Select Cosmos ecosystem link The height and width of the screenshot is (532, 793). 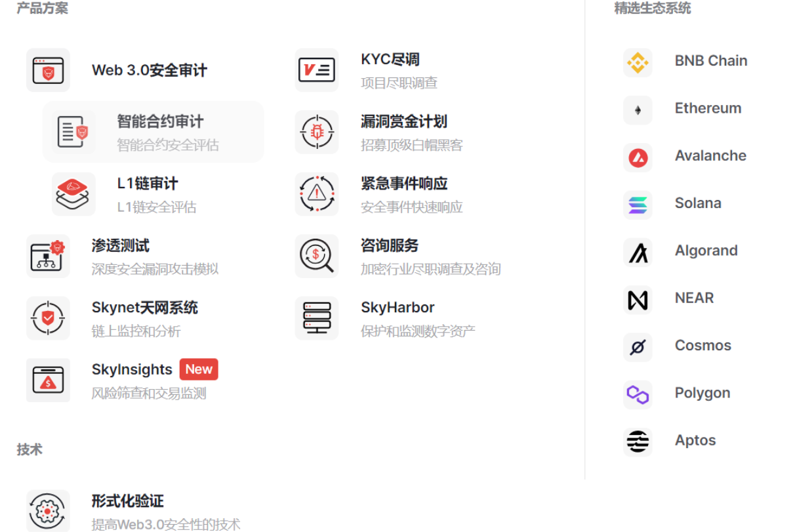[x=703, y=346]
